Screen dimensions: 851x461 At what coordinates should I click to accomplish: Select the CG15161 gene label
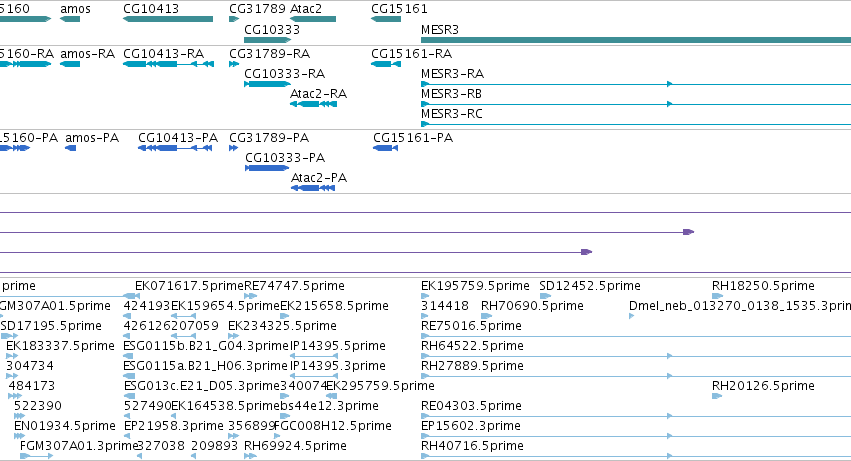[399, 9]
